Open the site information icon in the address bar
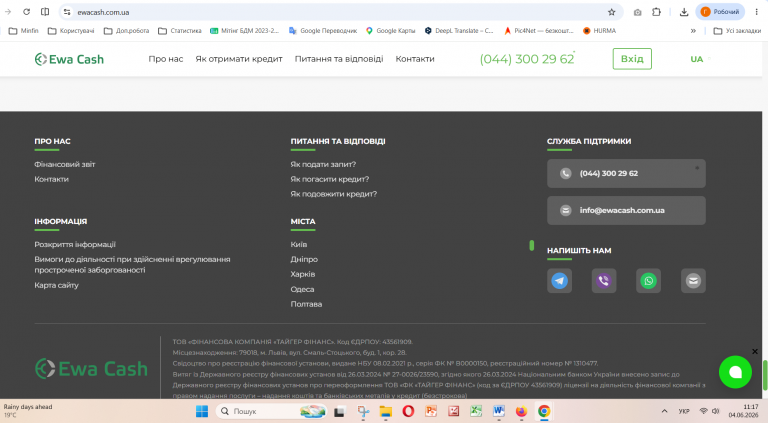 (67, 12)
